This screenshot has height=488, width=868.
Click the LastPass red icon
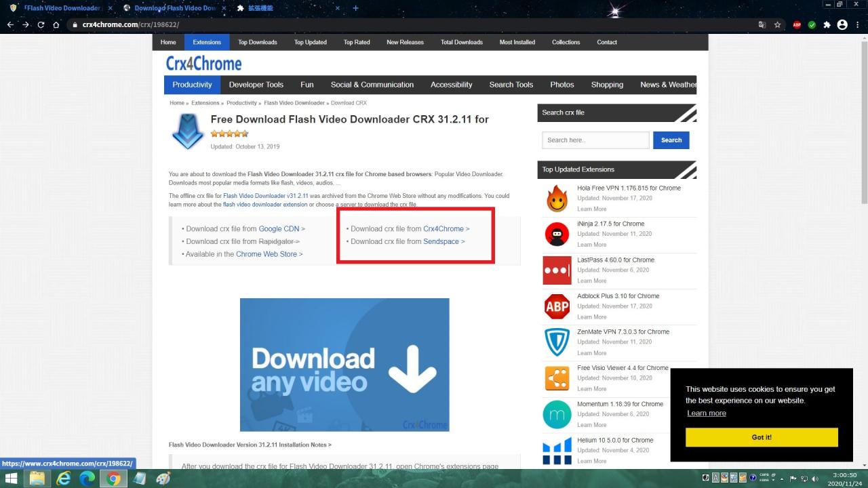pos(557,270)
